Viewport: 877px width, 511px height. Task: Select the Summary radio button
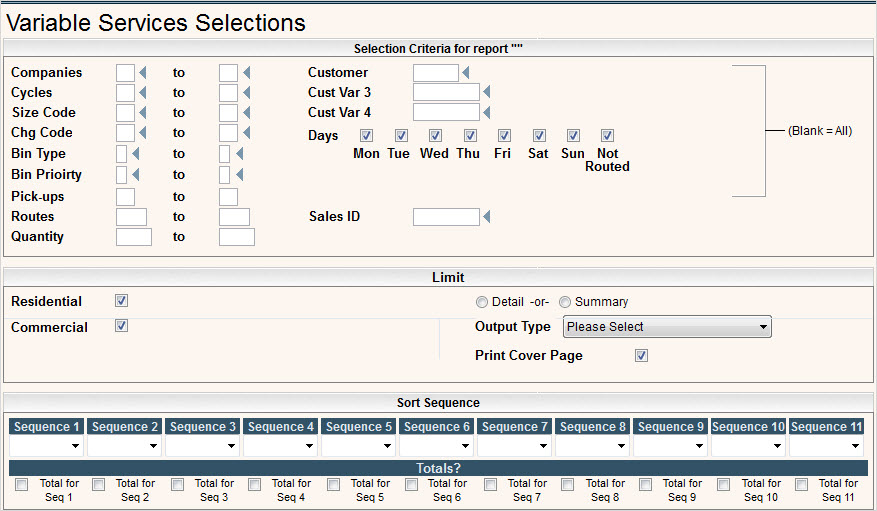(565, 302)
